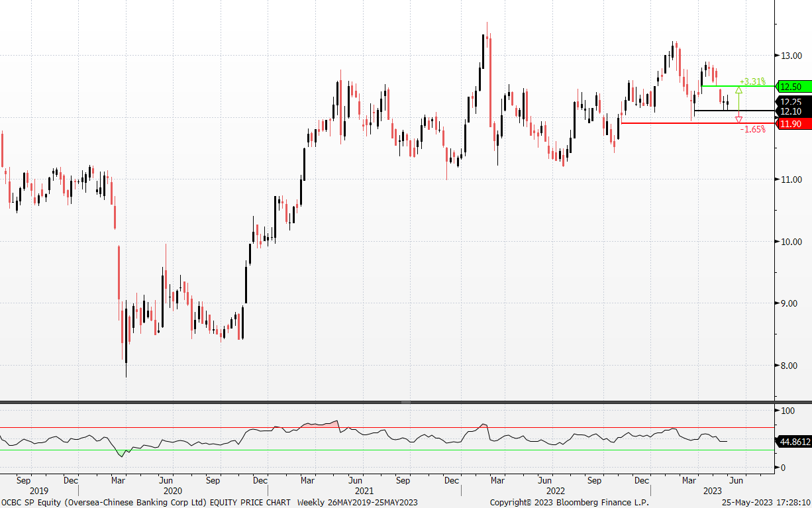Click the 0 label on RSI axis

coord(783,468)
